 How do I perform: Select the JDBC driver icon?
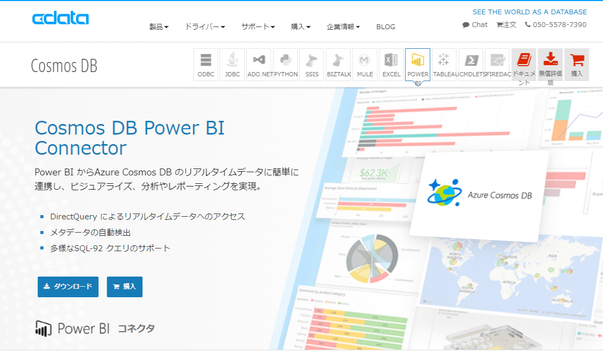point(232,65)
